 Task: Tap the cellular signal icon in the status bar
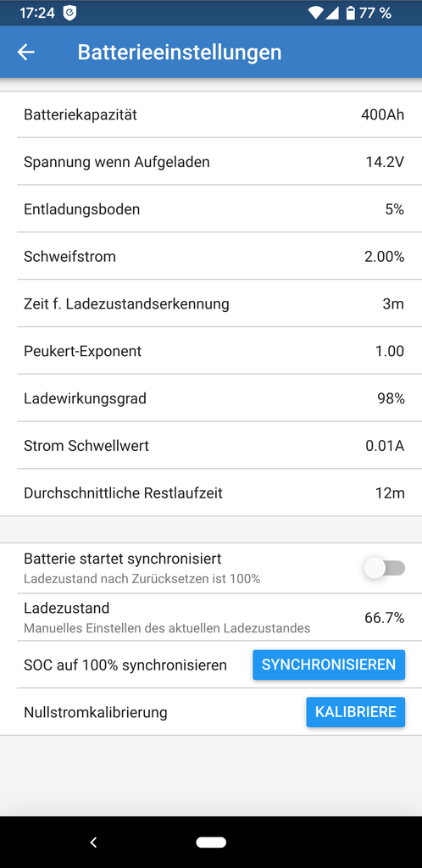click(x=332, y=13)
